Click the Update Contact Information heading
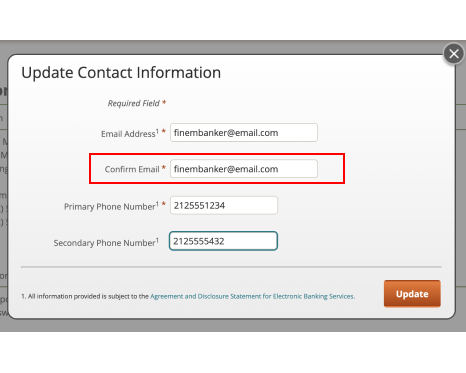The image size is (466, 373). pos(121,73)
